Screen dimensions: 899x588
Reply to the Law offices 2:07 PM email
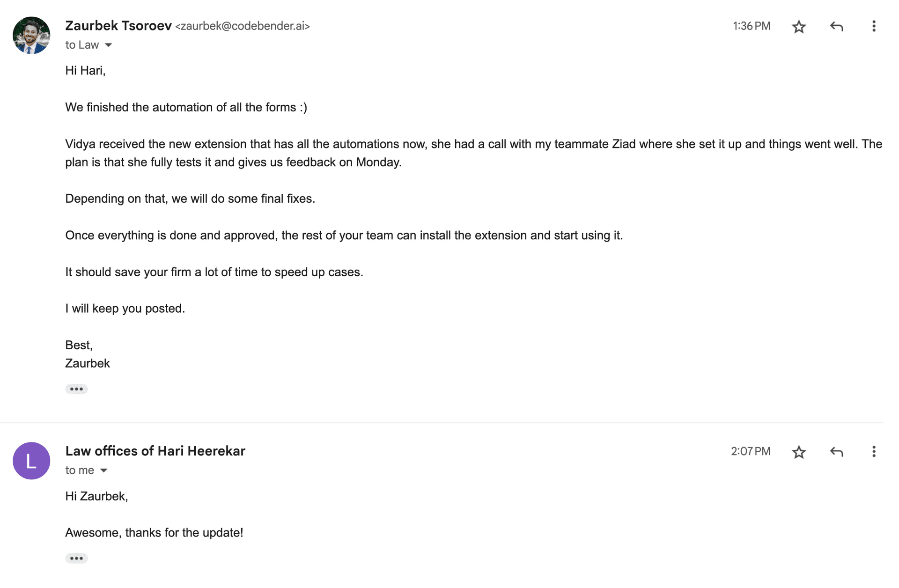(x=836, y=452)
